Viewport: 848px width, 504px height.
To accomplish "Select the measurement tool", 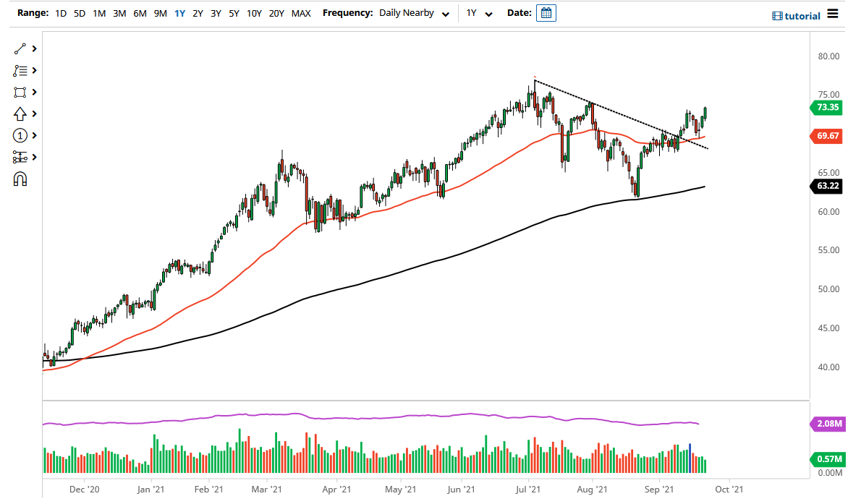I will 20,157.
